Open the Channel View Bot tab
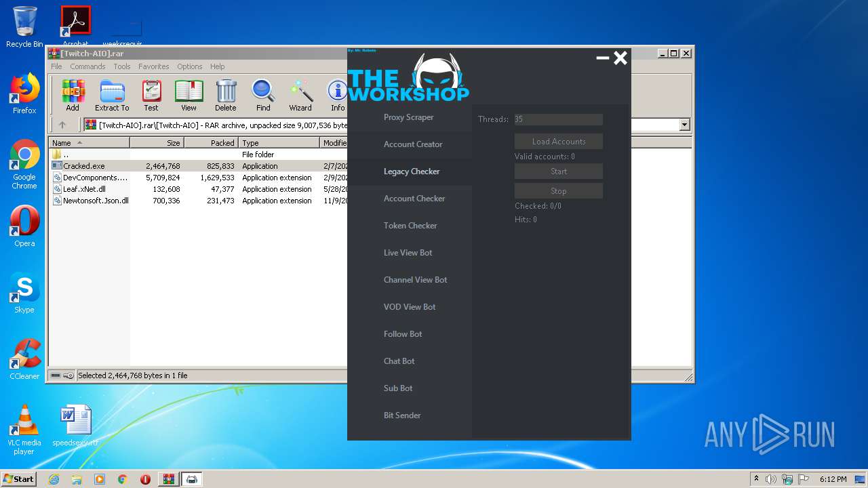 (410, 280)
